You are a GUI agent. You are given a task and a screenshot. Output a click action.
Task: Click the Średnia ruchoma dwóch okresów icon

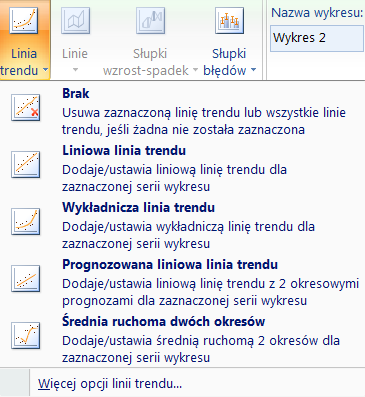[x=26, y=335]
